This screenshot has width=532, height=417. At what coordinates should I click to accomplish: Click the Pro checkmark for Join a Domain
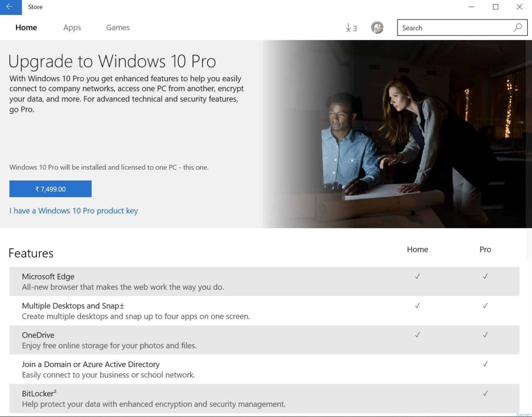pyautogui.click(x=485, y=364)
